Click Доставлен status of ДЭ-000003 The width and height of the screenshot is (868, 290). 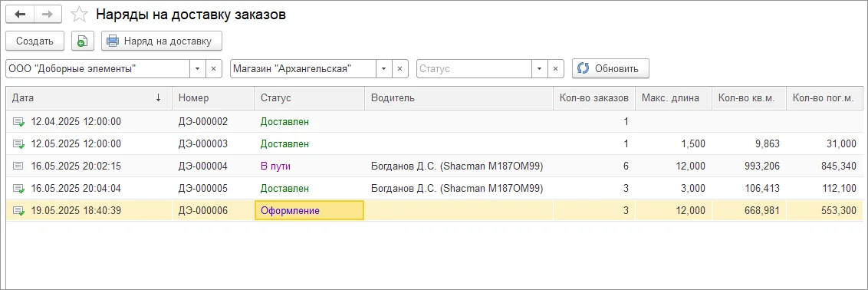click(284, 144)
